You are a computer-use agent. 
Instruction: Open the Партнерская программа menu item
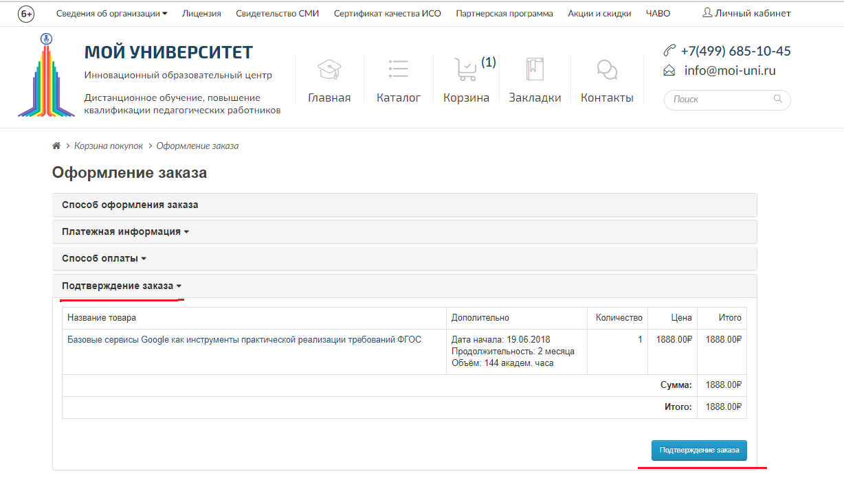pyautogui.click(x=504, y=13)
